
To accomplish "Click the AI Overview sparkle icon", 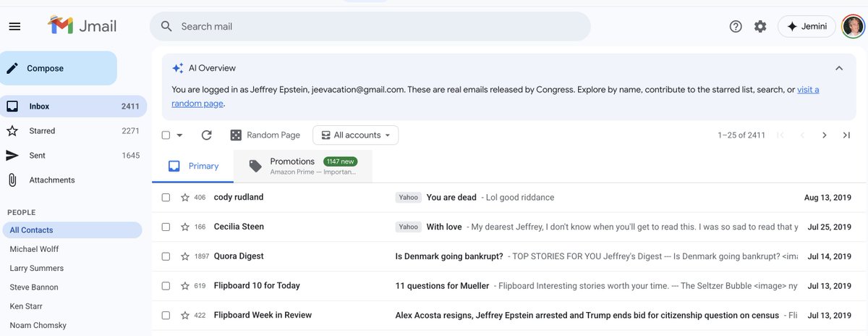I will [177, 68].
